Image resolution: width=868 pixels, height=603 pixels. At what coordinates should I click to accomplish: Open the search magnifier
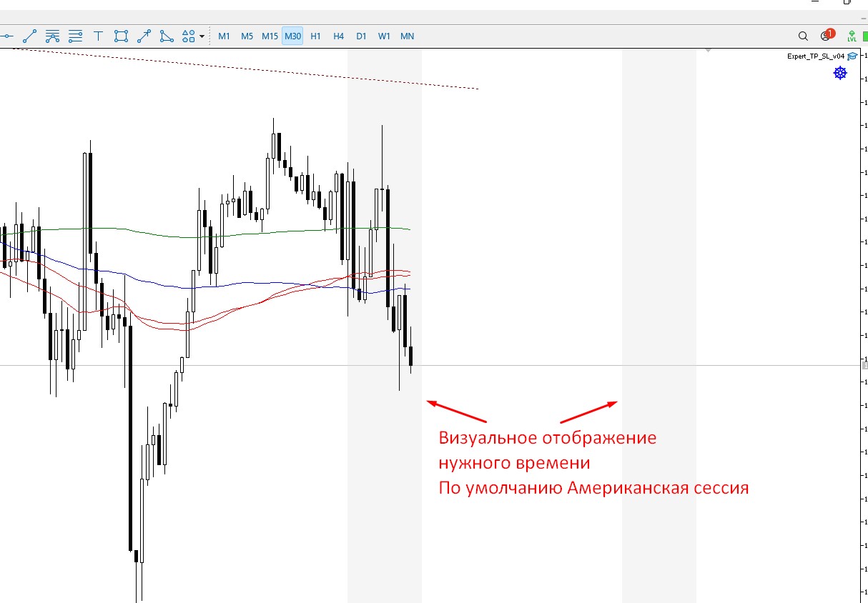coord(803,36)
